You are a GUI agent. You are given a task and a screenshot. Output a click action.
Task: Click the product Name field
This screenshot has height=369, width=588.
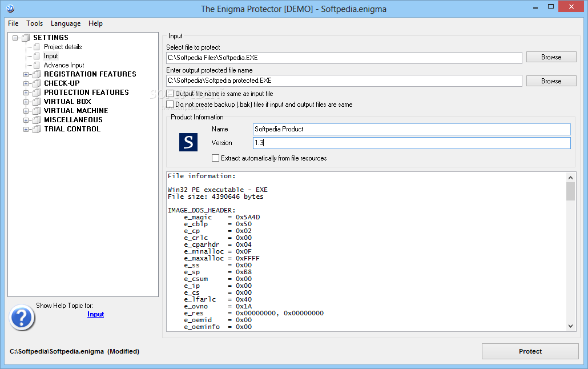coord(412,129)
